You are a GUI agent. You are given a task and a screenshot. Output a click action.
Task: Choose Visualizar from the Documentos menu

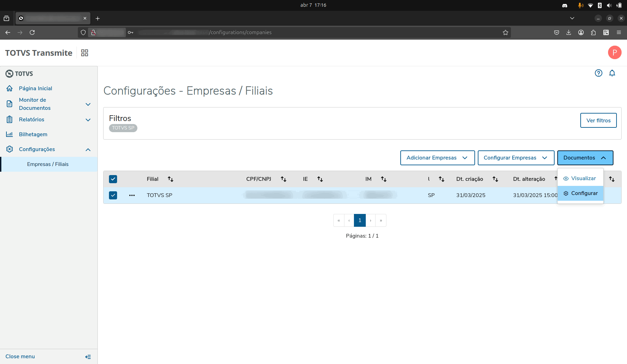coord(580,178)
